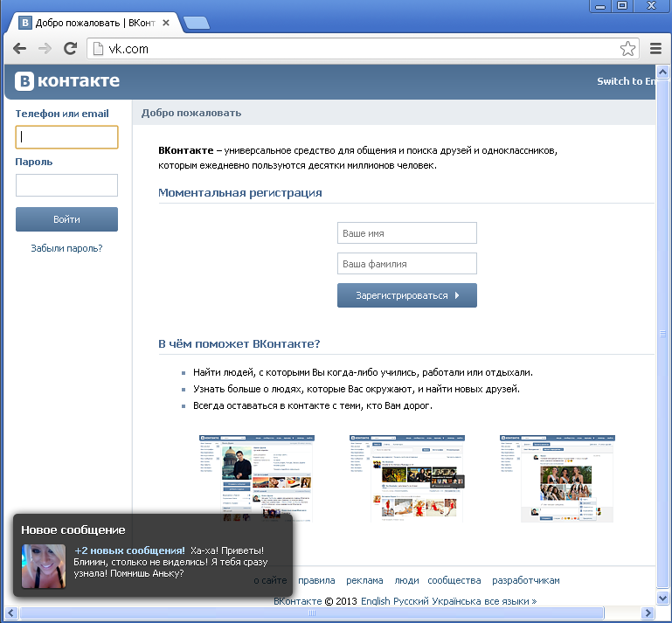The height and width of the screenshot is (623, 672).
Task: Maximize the browser window
Action: [622, 5]
